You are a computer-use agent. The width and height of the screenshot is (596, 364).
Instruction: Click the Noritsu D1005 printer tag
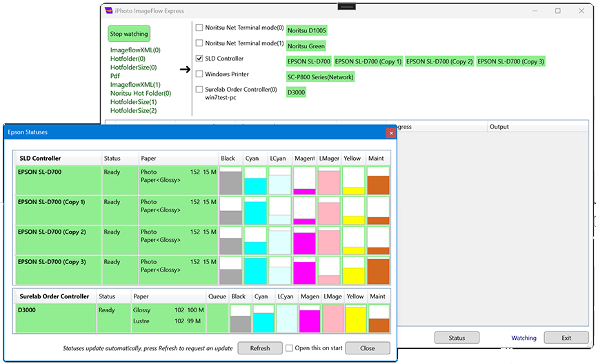click(x=306, y=30)
